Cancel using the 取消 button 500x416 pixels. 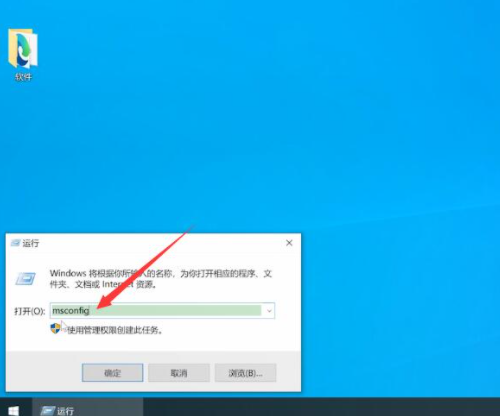pos(179,373)
